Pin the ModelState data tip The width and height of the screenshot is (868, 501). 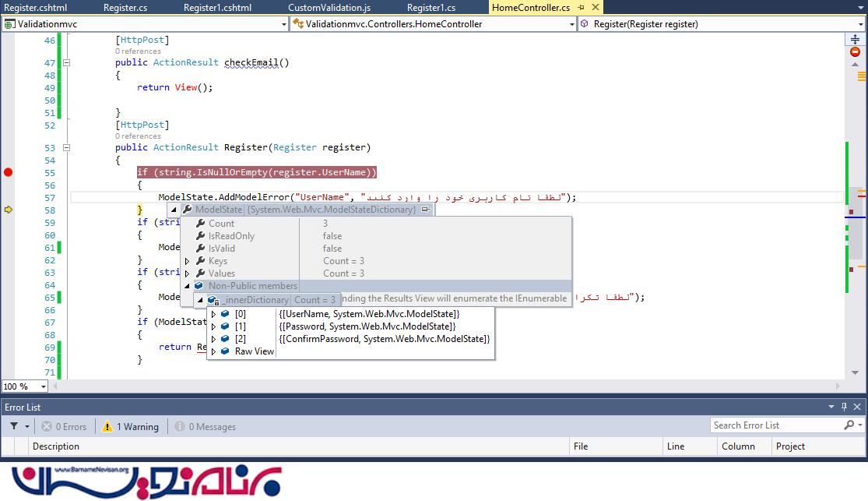[x=425, y=210]
